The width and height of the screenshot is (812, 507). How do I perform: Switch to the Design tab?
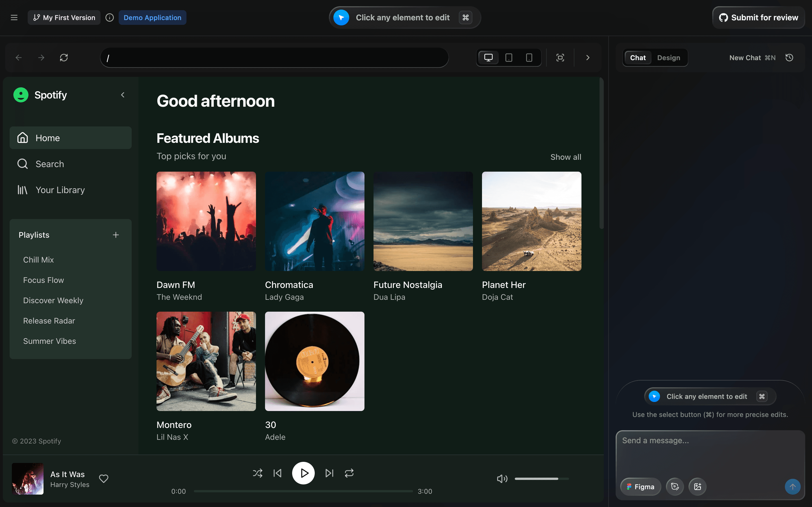(x=668, y=58)
